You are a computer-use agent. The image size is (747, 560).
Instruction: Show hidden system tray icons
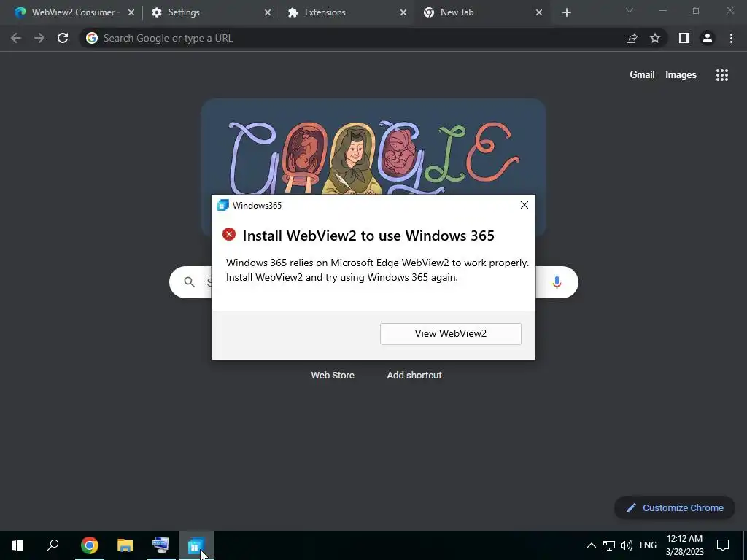point(591,545)
